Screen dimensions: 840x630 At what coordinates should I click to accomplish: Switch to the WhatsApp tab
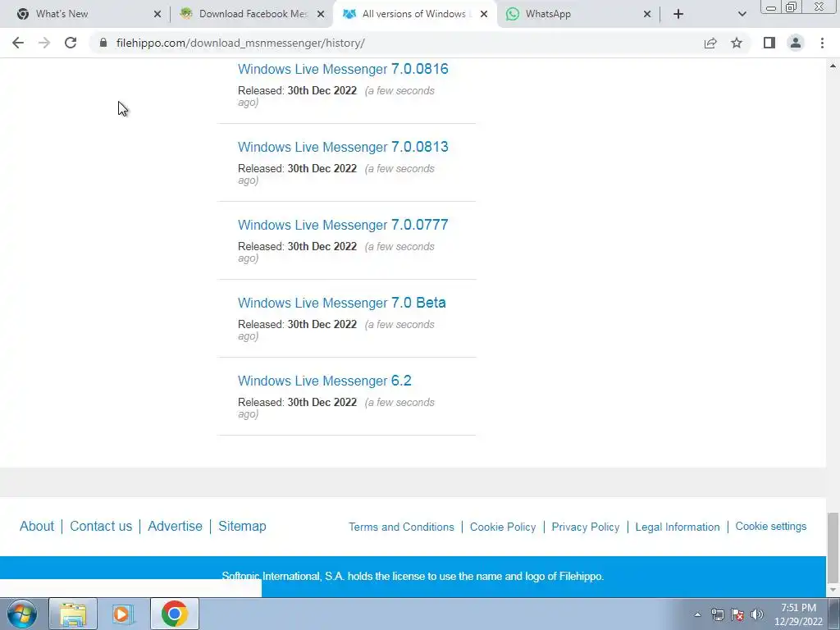[578, 14]
